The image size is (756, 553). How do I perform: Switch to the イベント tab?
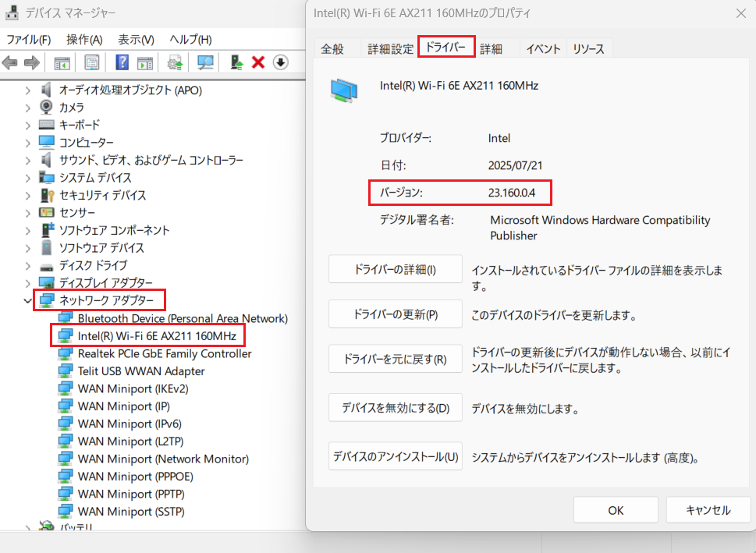tap(543, 48)
